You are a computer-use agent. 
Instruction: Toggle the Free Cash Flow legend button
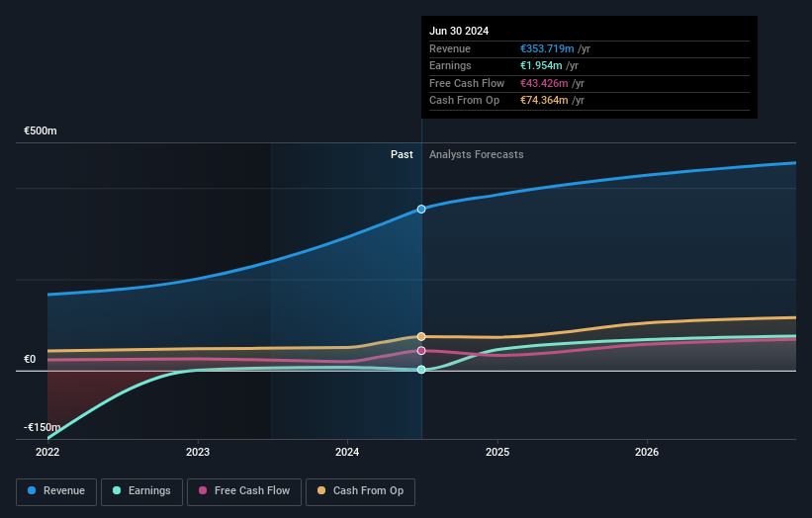point(244,491)
